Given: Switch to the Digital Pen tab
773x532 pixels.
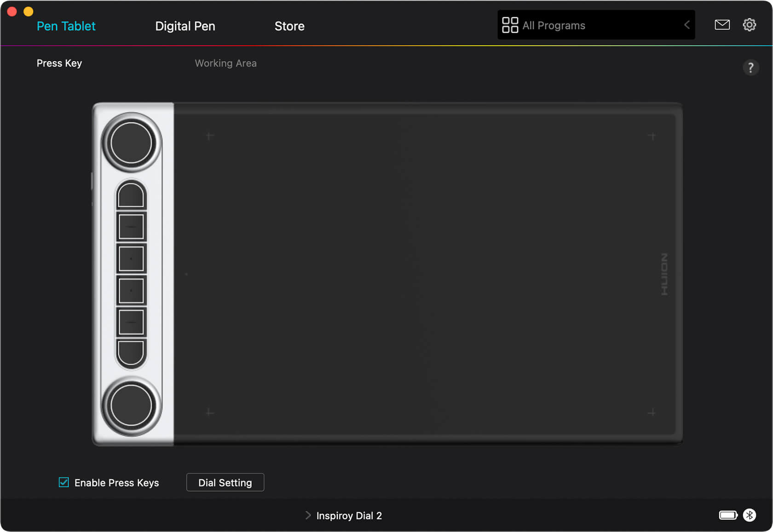Looking at the screenshot, I should tap(185, 26).
